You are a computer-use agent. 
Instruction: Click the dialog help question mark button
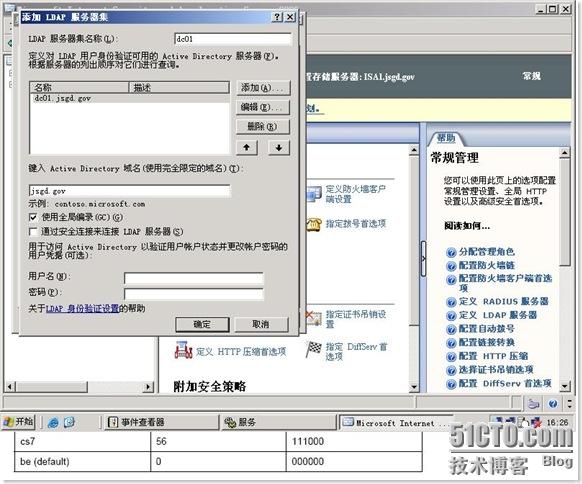click(277, 17)
